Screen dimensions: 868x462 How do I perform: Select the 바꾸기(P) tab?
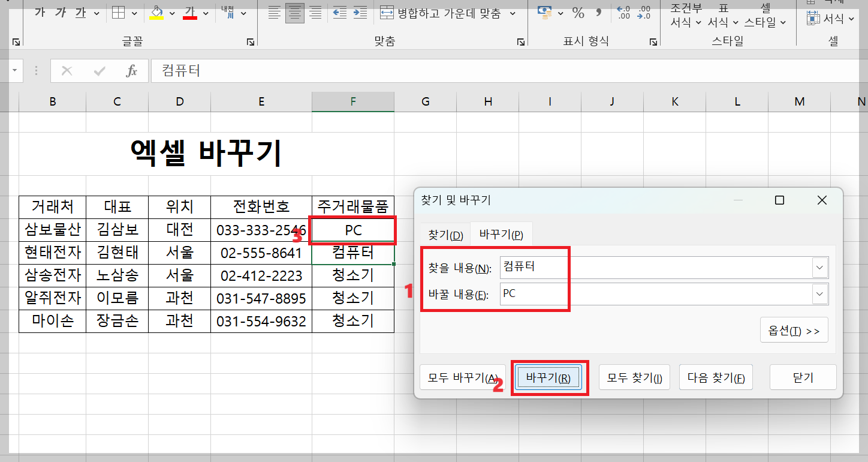[501, 234]
